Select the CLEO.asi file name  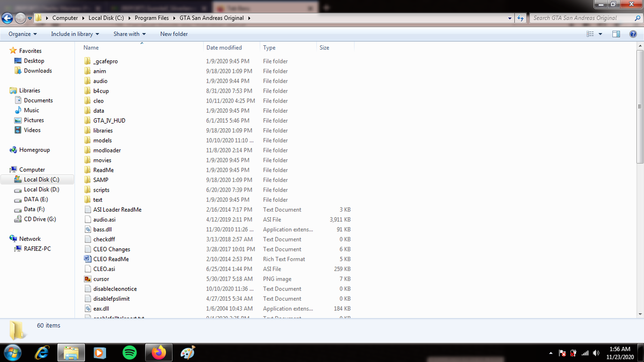tap(104, 269)
